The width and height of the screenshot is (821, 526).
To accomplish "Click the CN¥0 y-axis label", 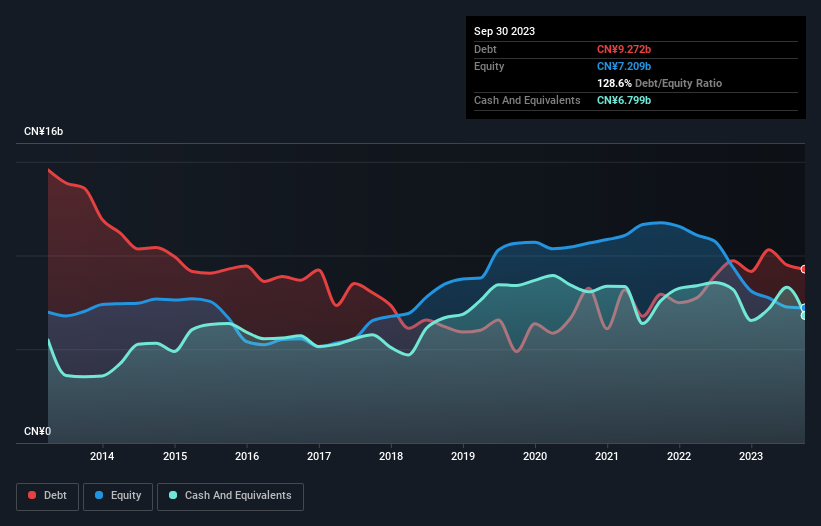I will (38, 431).
